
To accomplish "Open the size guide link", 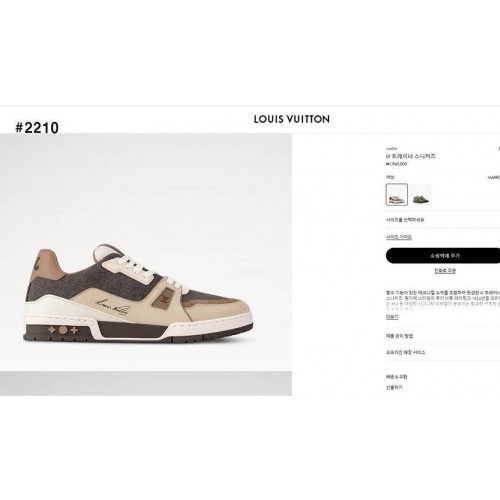I will tap(399, 237).
